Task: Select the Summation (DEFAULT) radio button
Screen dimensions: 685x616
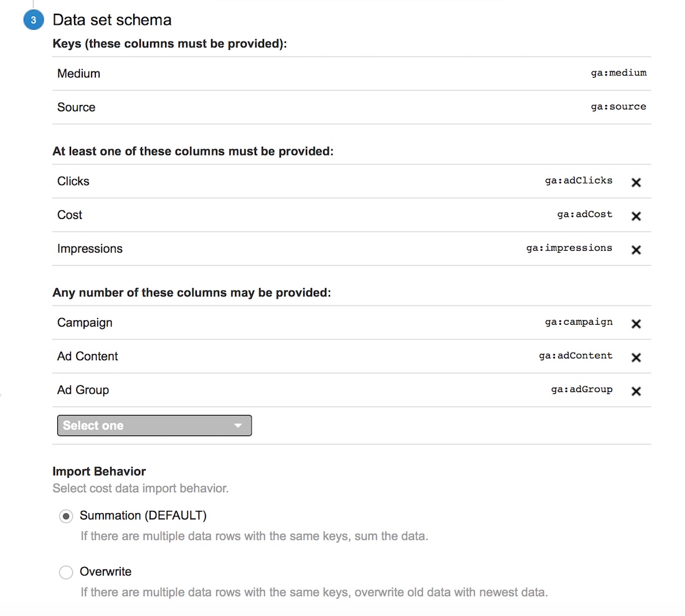Action: [66, 516]
